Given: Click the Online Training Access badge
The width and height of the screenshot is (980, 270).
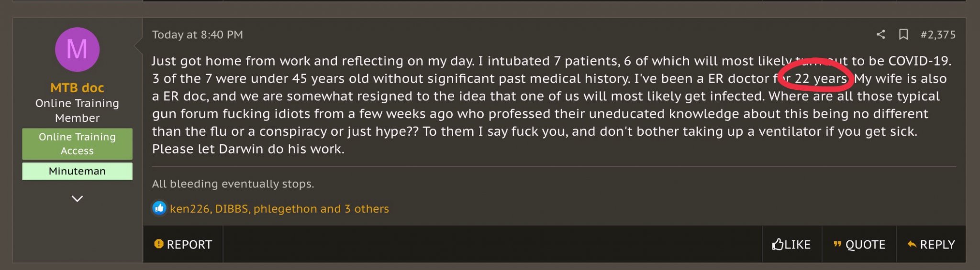Looking at the screenshot, I should 77,144.
